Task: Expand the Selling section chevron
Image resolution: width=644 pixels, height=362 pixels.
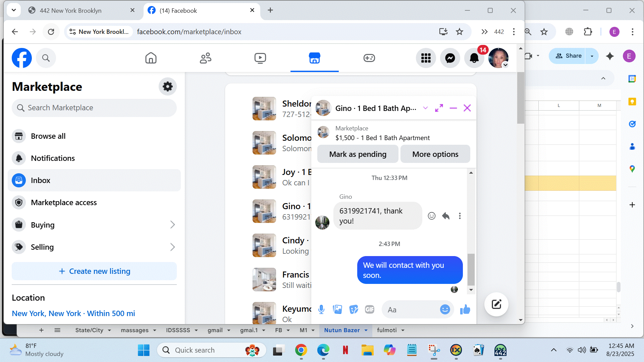Action: 172,247
